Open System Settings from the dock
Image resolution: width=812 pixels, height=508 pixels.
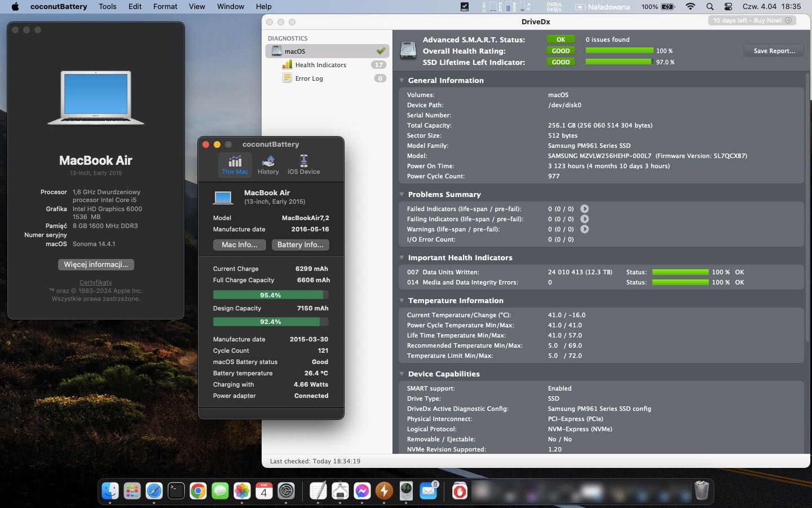[286, 491]
